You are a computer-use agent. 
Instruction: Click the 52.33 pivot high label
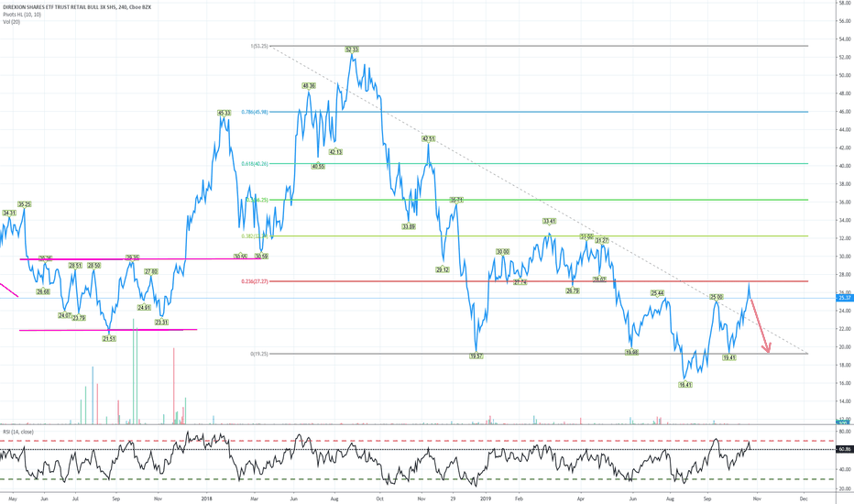tap(352, 49)
